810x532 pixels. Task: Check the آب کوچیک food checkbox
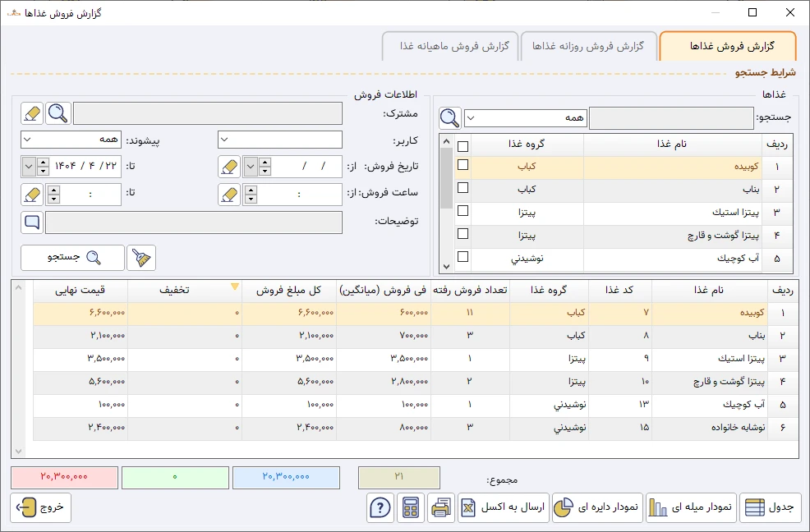463,257
